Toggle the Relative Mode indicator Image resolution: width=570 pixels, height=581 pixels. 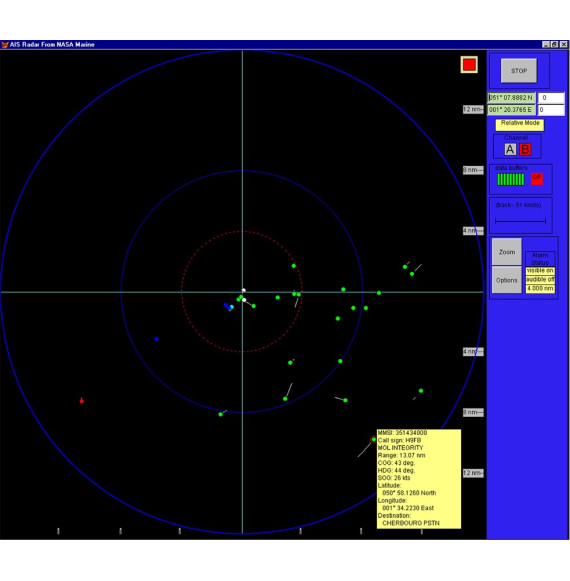520,124
